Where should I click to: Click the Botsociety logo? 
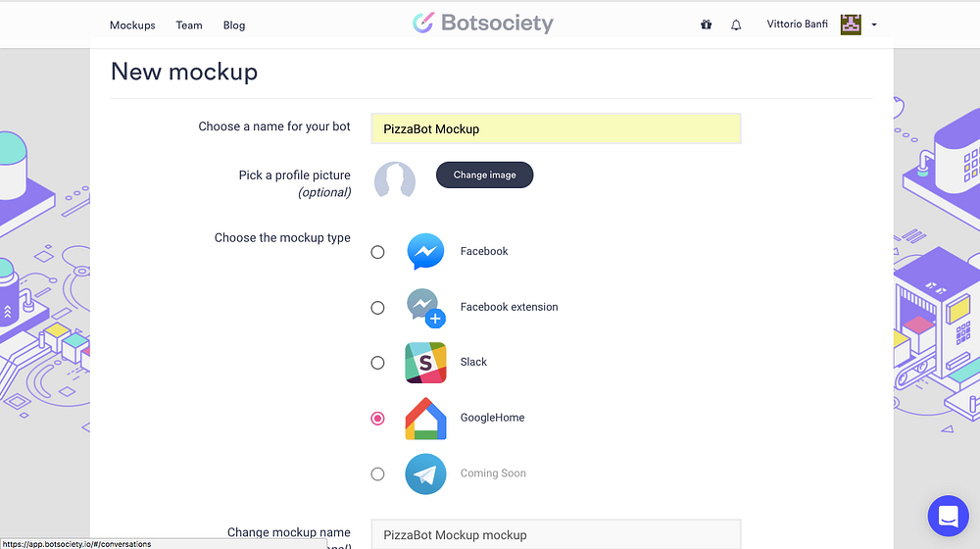tap(483, 23)
